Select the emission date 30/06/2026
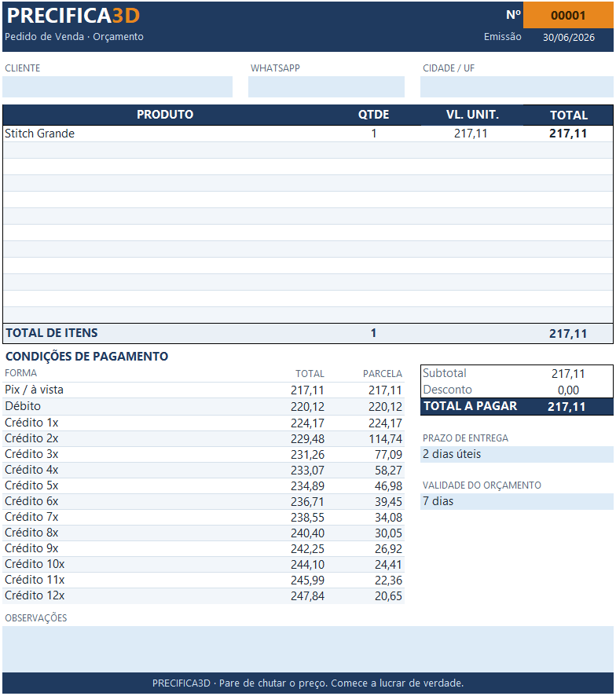The width and height of the screenshot is (616, 696). click(569, 37)
